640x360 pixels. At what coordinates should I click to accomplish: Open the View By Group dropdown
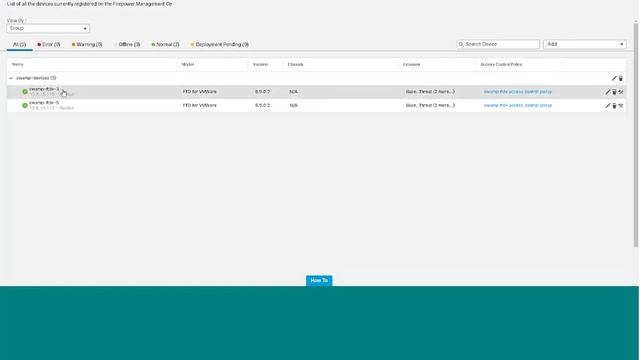pyautogui.click(x=48, y=28)
